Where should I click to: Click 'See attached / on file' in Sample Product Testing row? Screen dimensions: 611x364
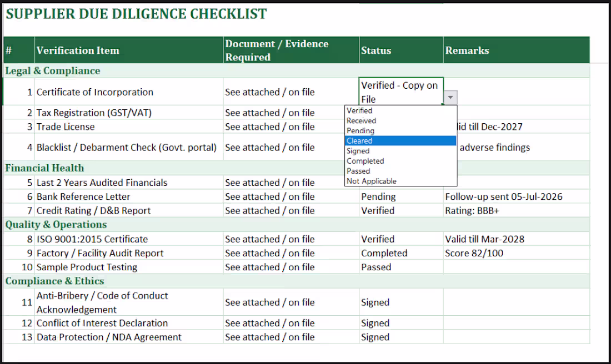291,267
